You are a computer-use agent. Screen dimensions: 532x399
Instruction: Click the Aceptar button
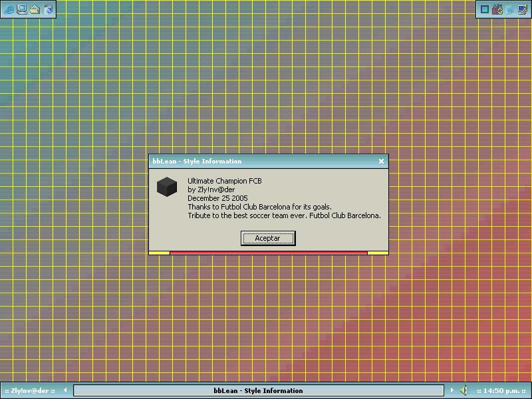pos(268,238)
